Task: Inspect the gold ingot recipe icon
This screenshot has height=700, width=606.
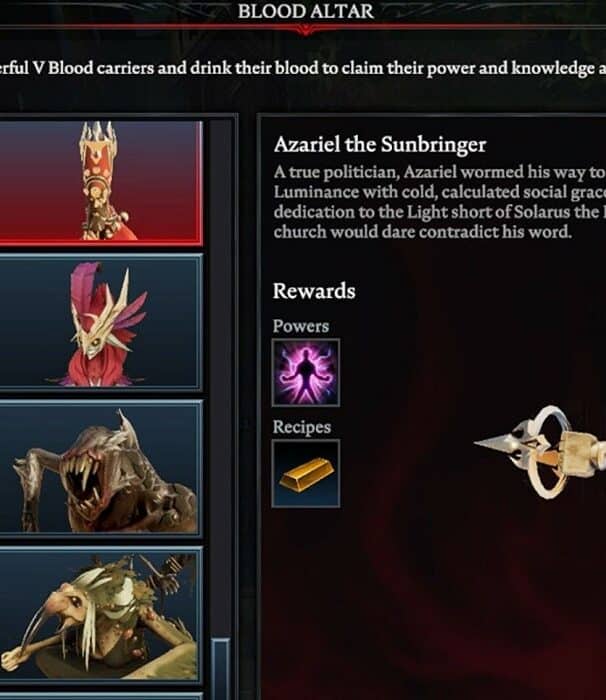Action: [306, 474]
